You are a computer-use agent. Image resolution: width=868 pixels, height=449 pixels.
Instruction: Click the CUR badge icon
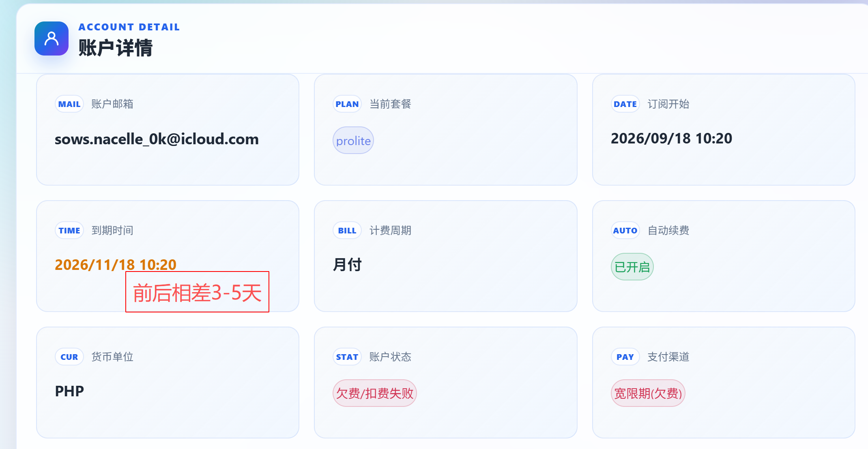click(69, 357)
